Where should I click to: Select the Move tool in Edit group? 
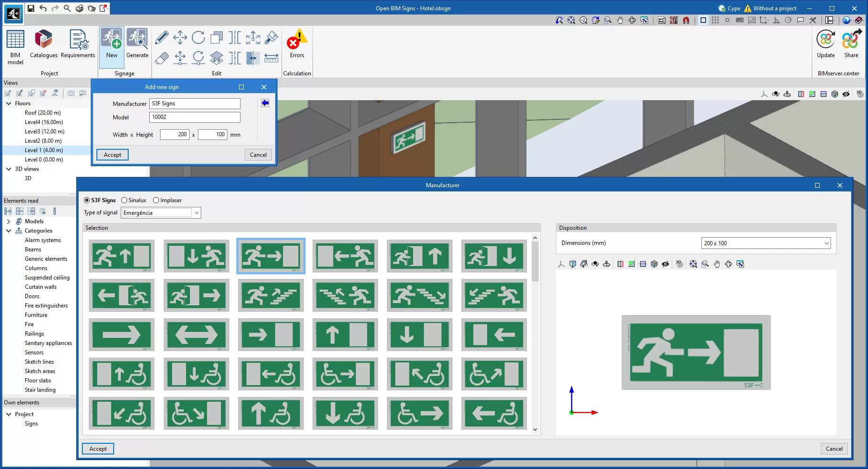tap(180, 37)
